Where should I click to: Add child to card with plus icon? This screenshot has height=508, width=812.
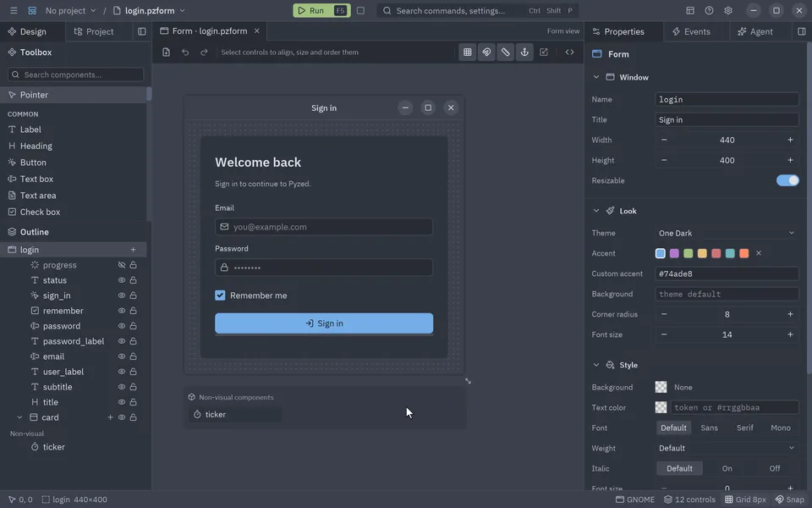[x=110, y=417]
